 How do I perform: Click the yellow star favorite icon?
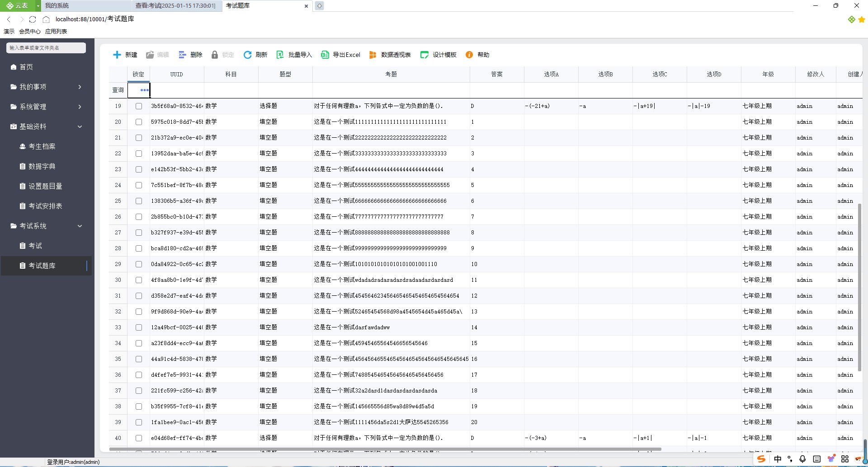click(x=862, y=19)
